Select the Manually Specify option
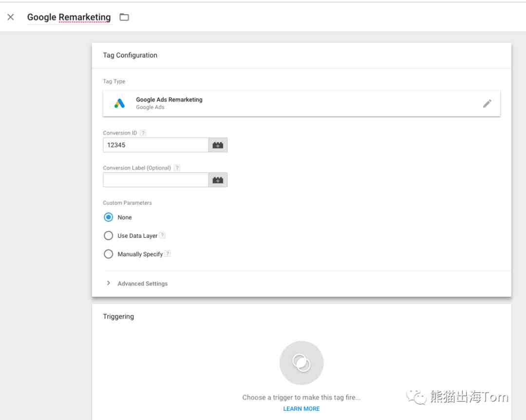This screenshot has height=420, width=526. click(108, 254)
